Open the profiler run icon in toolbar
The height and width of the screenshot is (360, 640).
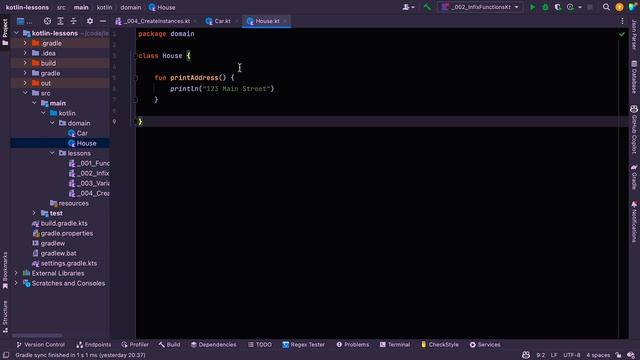coord(570,7)
